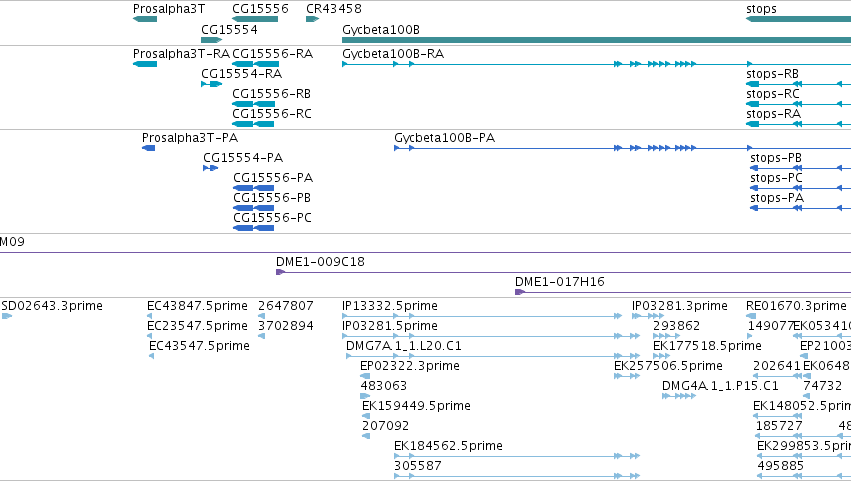This screenshot has width=851, height=481.
Task: Select the Prosalpha3T gene arrow glyph
Action: point(145,19)
